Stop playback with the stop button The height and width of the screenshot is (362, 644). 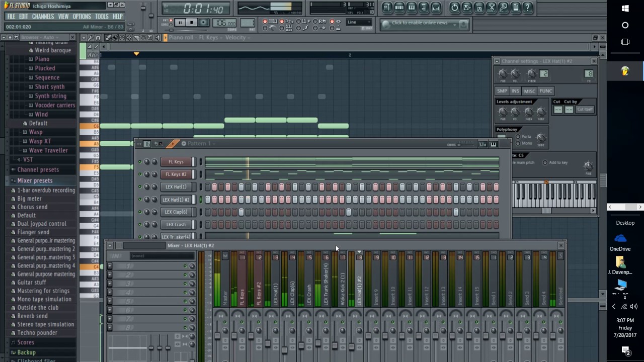191,23
